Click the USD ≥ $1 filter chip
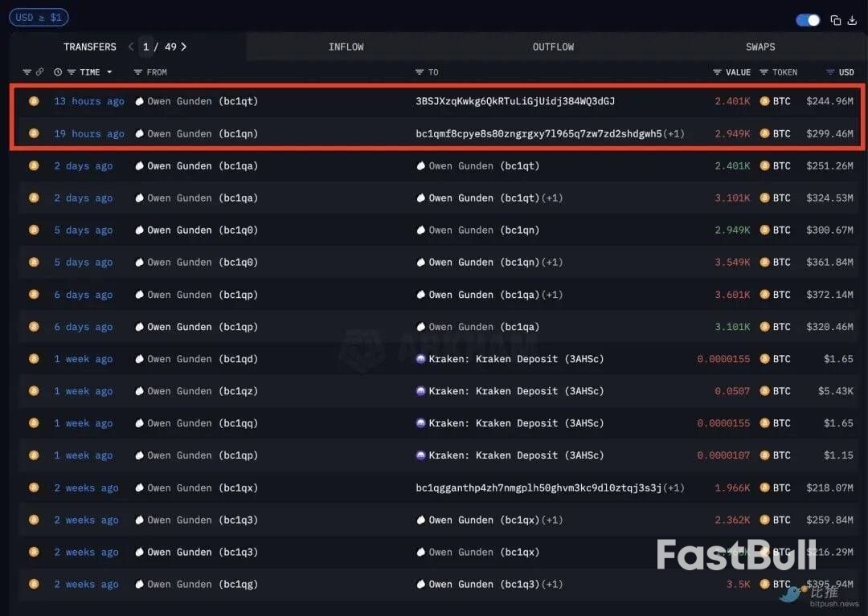The height and width of the screenshot is (616, 868). (x=39, y=17)
